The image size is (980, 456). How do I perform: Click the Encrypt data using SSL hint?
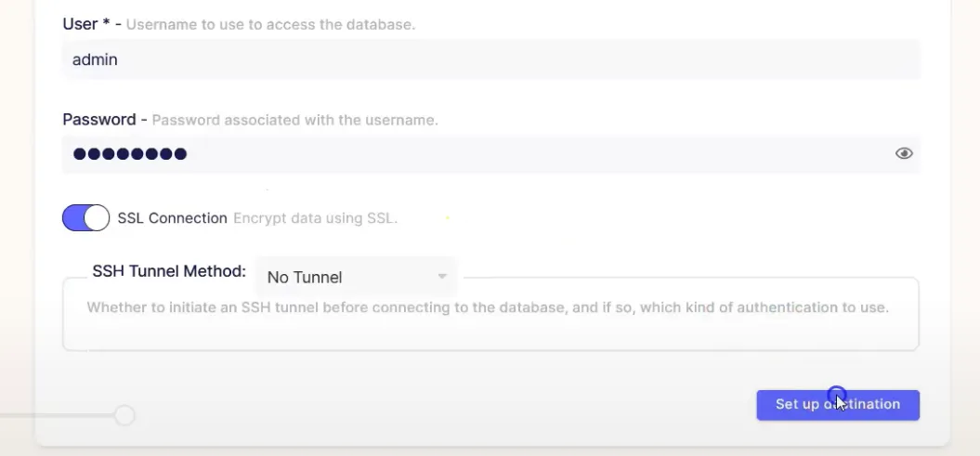point(315,218)
